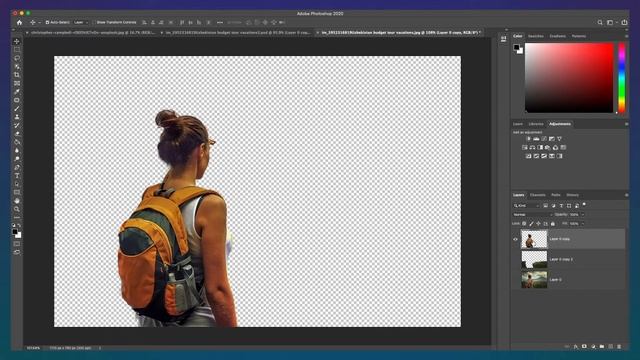Screen dimensions: 640x360
Task: Open the layer filter Kind dropdown
Action: [527, 206]
